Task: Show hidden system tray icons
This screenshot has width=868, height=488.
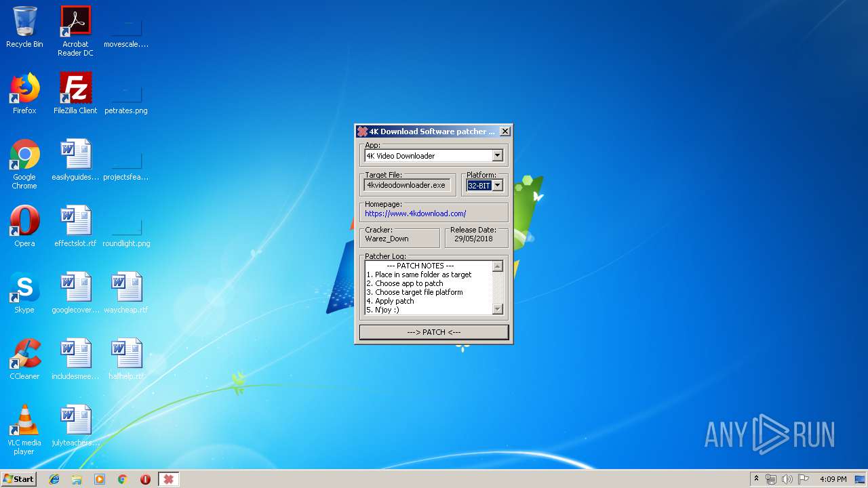Action: 756,479
